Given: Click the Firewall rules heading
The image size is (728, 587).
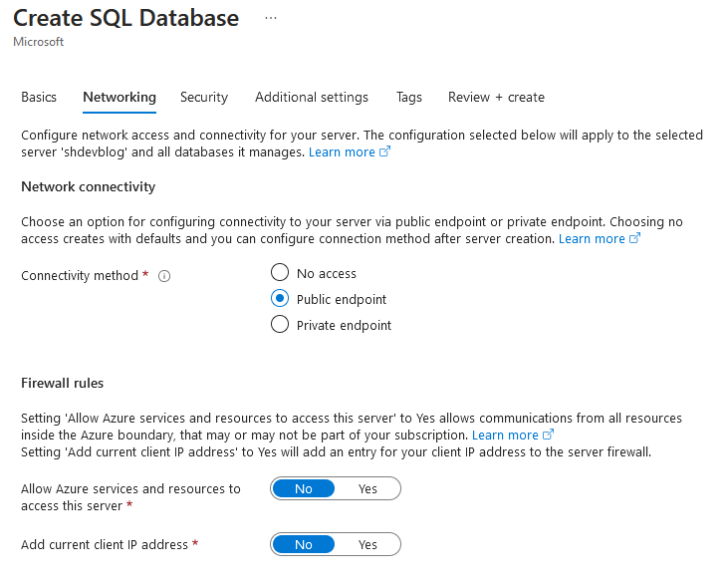Looking at the screenshot, I should click(62, 383).
